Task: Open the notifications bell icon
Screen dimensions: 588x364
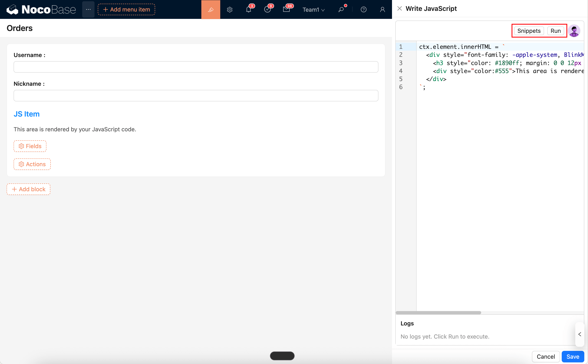Action: [x=248, y=10]
